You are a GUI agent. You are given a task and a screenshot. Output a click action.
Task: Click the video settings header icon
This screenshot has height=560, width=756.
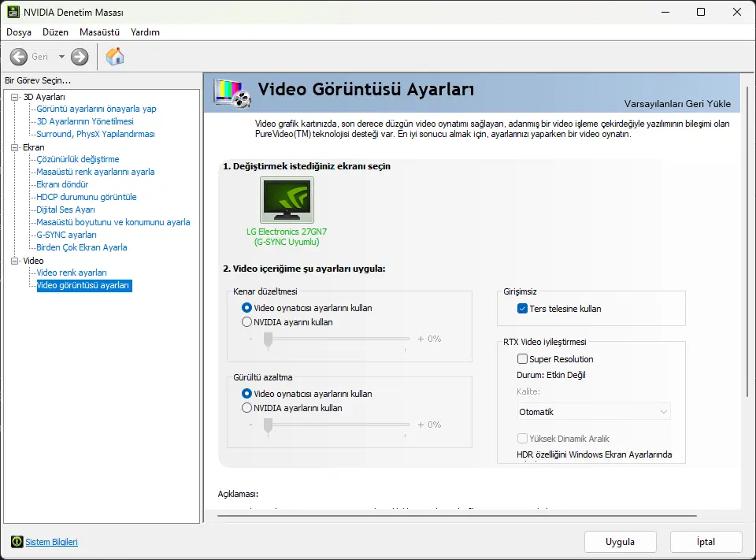[x=233, y=93]
